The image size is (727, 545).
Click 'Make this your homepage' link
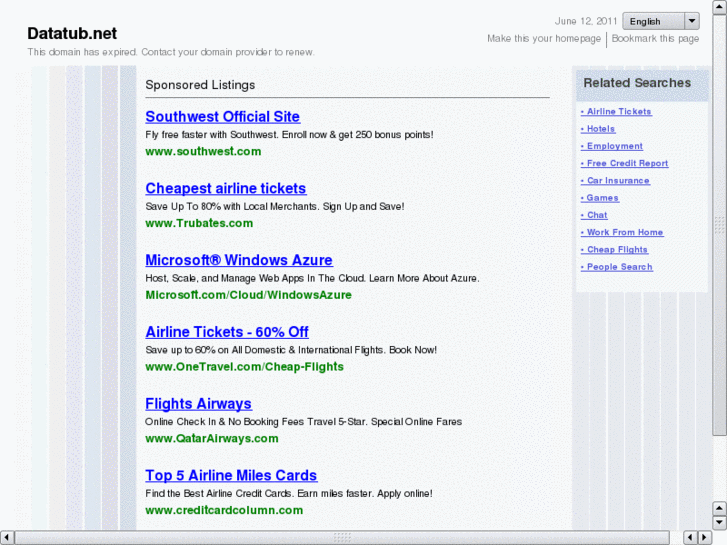544,38
